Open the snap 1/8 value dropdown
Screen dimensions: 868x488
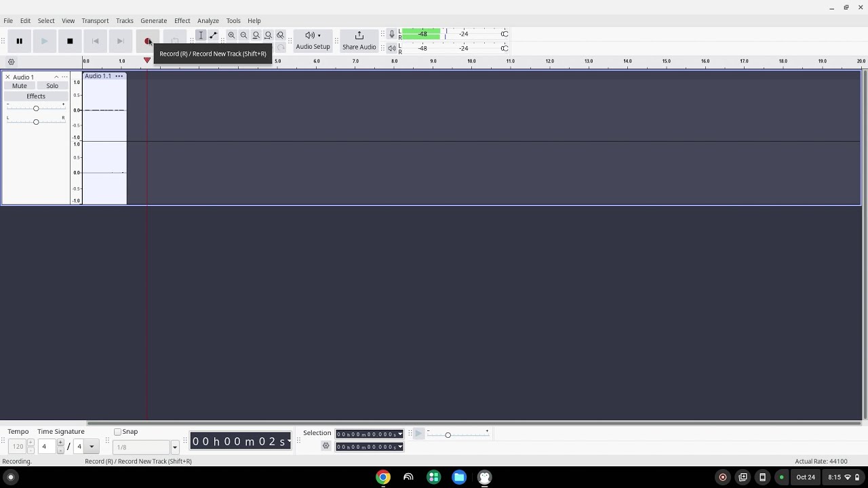pos(174,447)
